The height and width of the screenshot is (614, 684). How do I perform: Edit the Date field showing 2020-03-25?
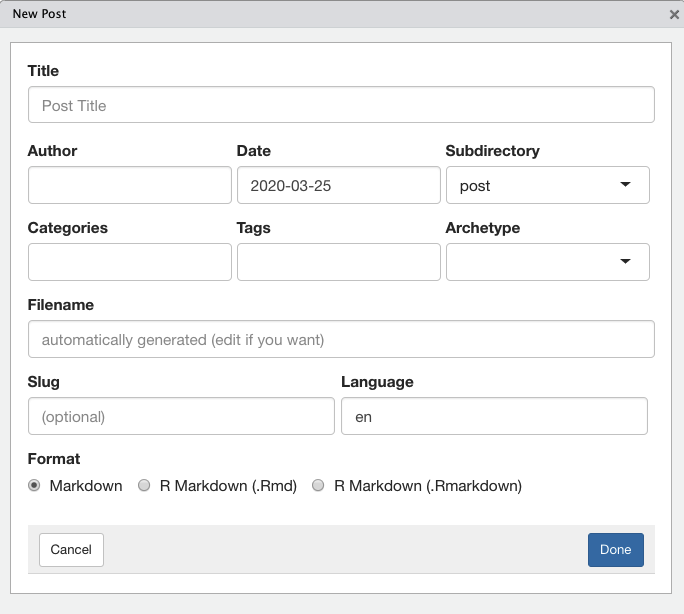(339, 185)
